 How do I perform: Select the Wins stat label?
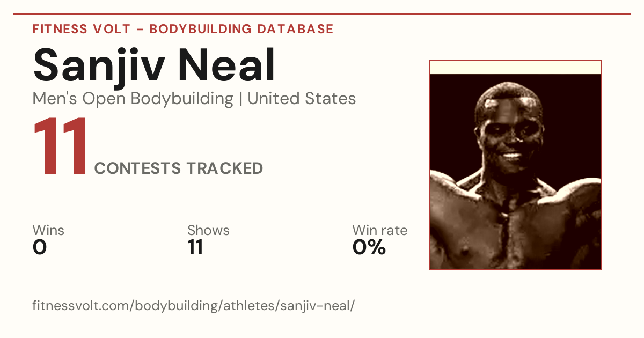coord(48,230)
